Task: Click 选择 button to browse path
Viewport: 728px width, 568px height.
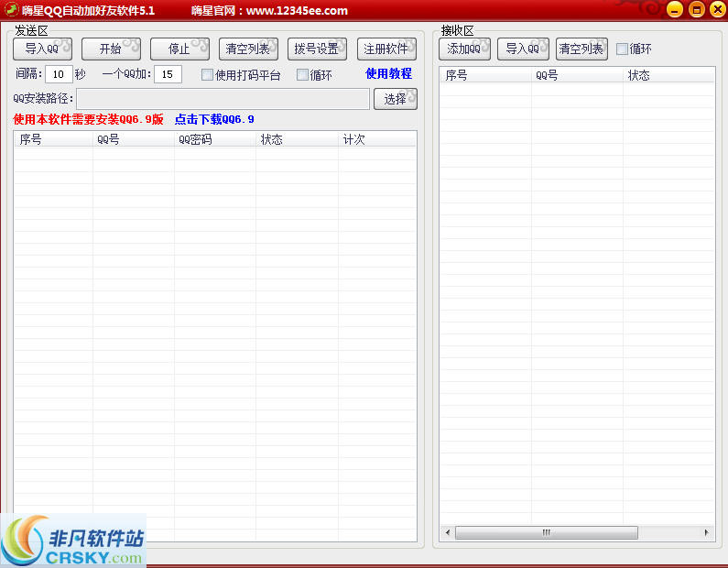Action: pos(395,99)
